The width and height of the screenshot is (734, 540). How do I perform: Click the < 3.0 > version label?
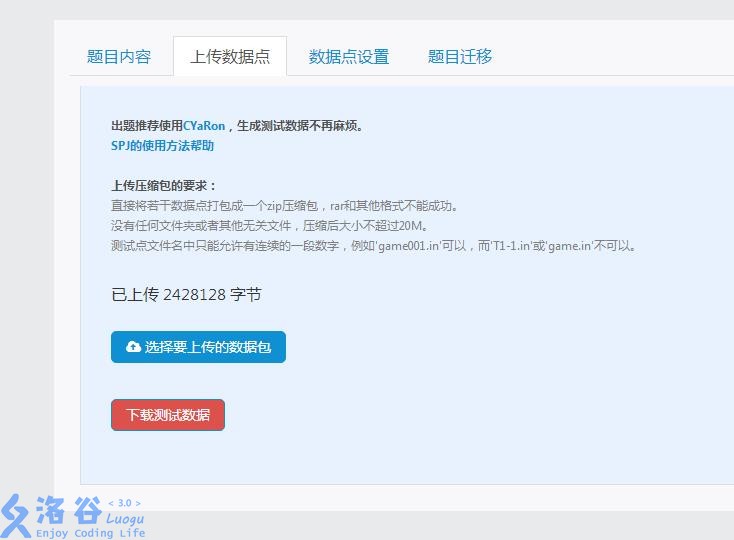(x=124, y=503)
